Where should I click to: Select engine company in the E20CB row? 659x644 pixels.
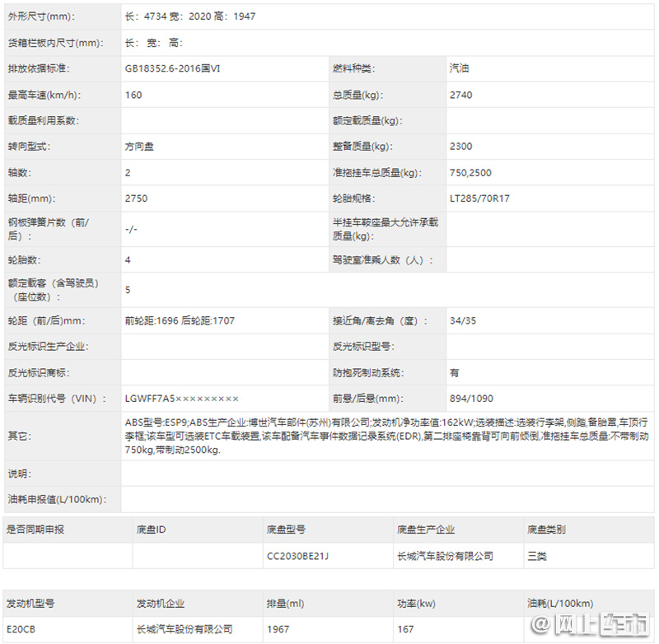[x=185, y=629]
